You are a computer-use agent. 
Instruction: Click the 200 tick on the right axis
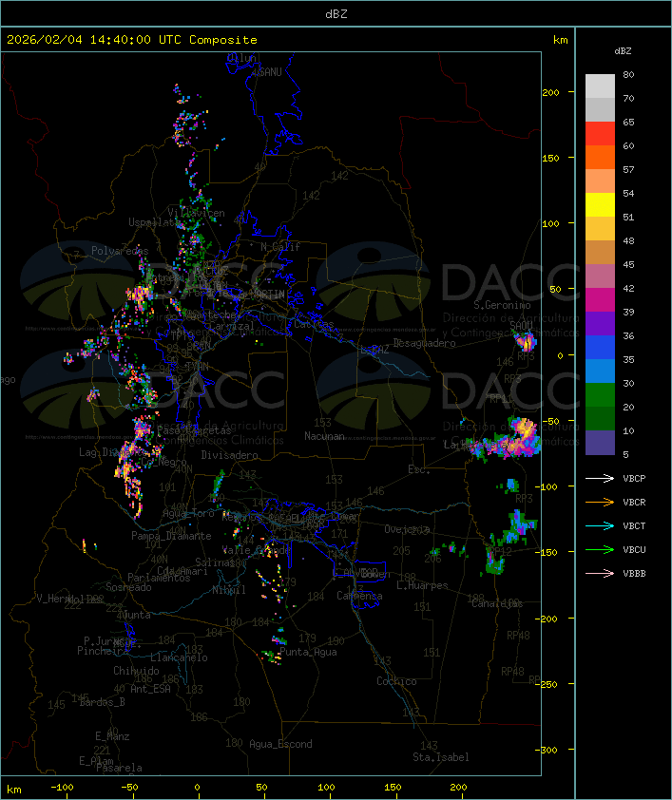pyautogui.click(x=550, y=92)
